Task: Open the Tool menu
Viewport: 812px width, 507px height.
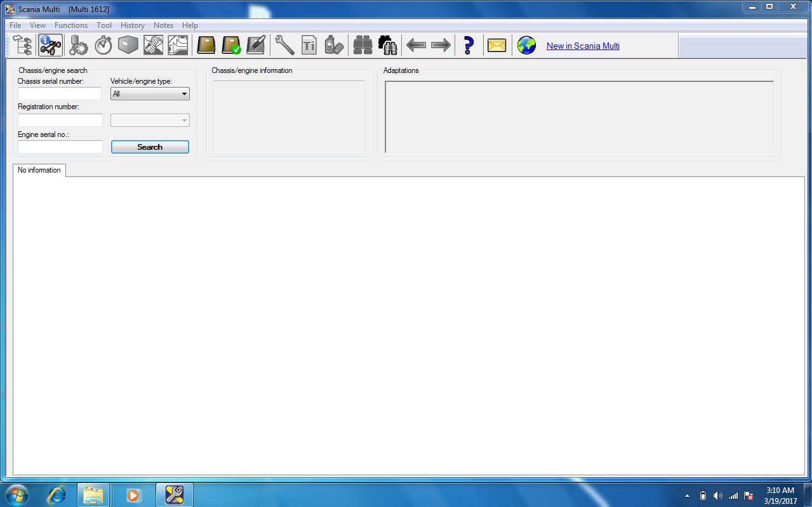Action: (104, 25)
